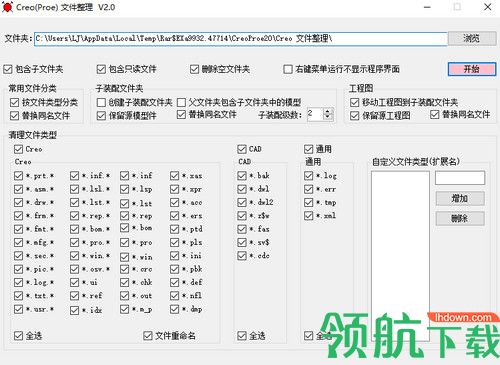Viewport: 500px width, 365px height.
Task: Click 增加 to add custom extension
Action: [460, 199]
